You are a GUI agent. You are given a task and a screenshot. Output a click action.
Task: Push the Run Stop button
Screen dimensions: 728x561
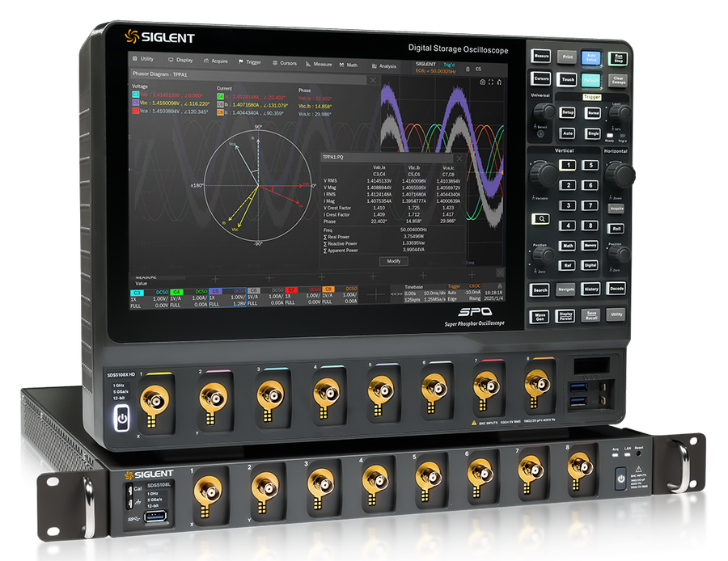point(619,58)
